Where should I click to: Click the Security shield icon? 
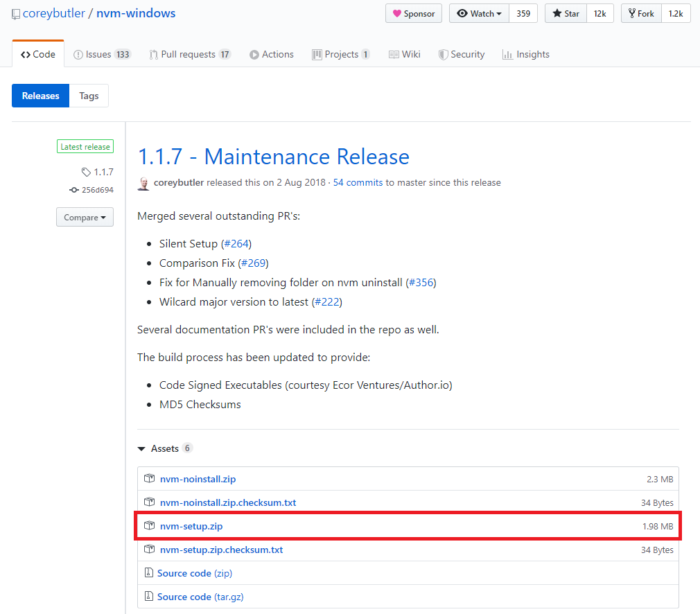pyautogui.click(x=443, y=55)
